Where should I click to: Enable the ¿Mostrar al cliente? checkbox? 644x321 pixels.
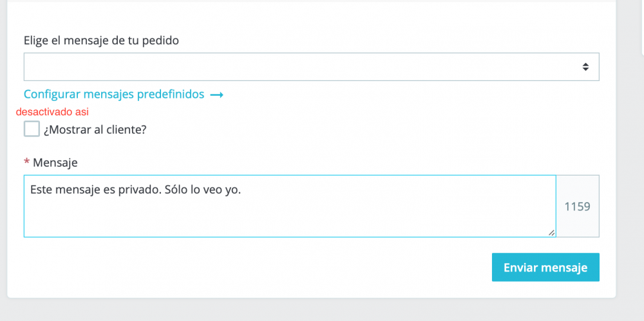click(32, 129)
